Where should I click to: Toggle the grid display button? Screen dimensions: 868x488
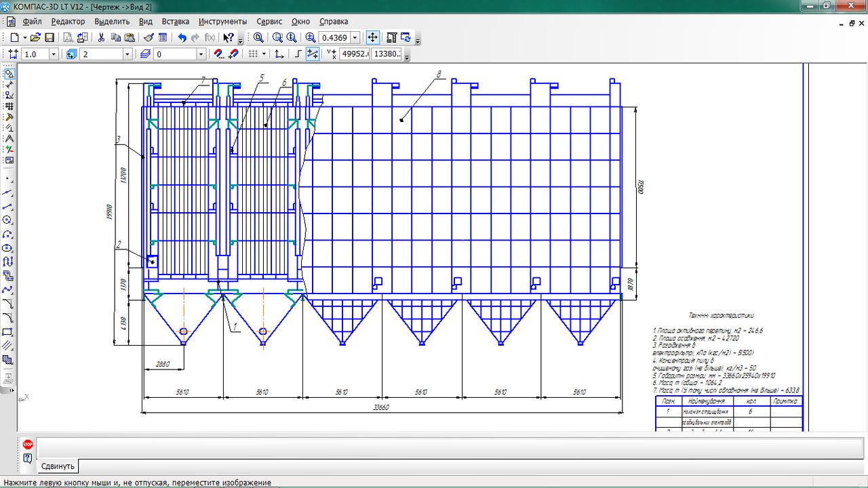253,54
